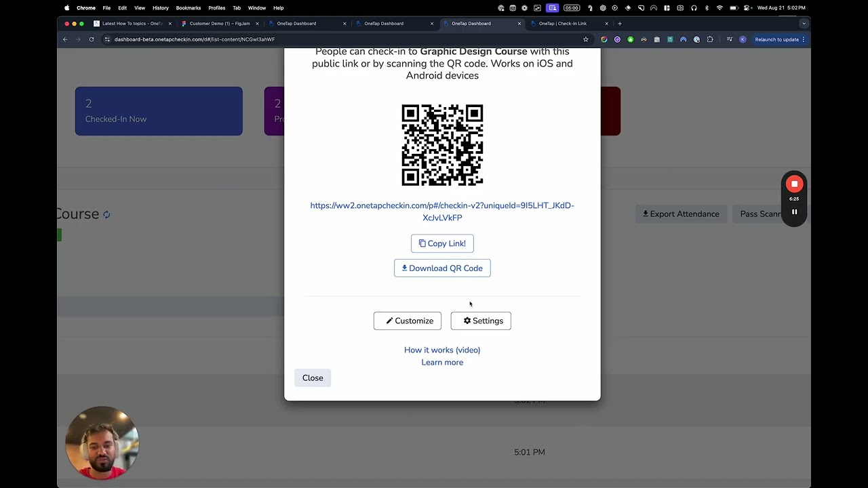This screenshot has width=868, height=488.
Task: Open the date and time Wed Aug 21
Action: (781, 8)
